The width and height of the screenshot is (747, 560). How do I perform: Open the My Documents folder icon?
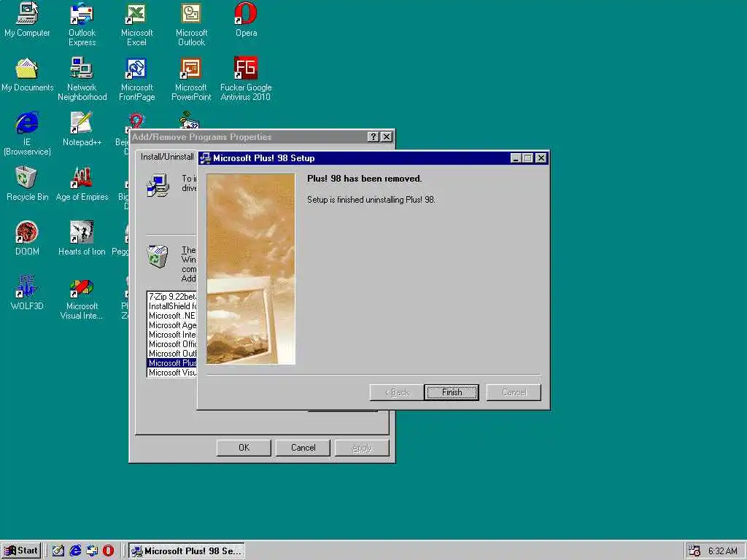pyautogui.click(x=27, y=74)
